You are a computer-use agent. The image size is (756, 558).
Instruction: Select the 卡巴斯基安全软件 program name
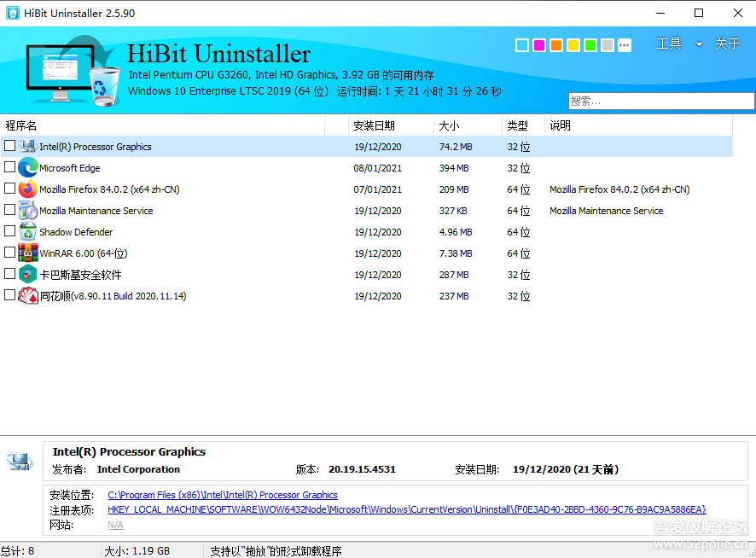pos(80,275)
